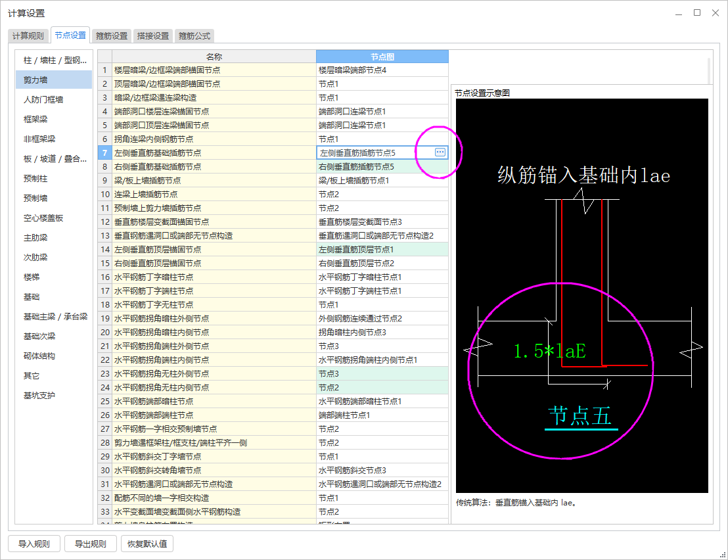Screen dimensions: 728x560
Task: Open the ellipsis picker in row 7
Action: [x=440, y=152]
